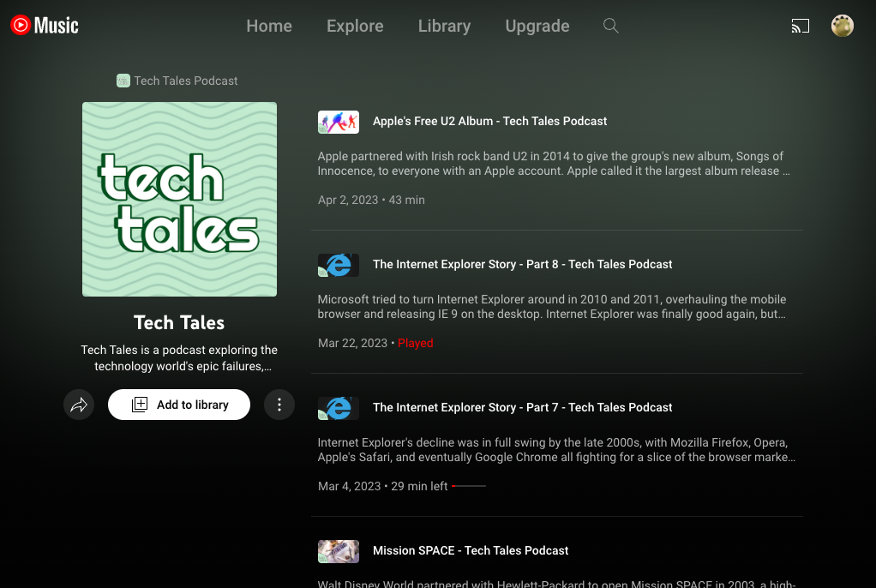This screenshot has width=876, height=588.
Task: Open Mission SPACE episode title
Action: 471,550
